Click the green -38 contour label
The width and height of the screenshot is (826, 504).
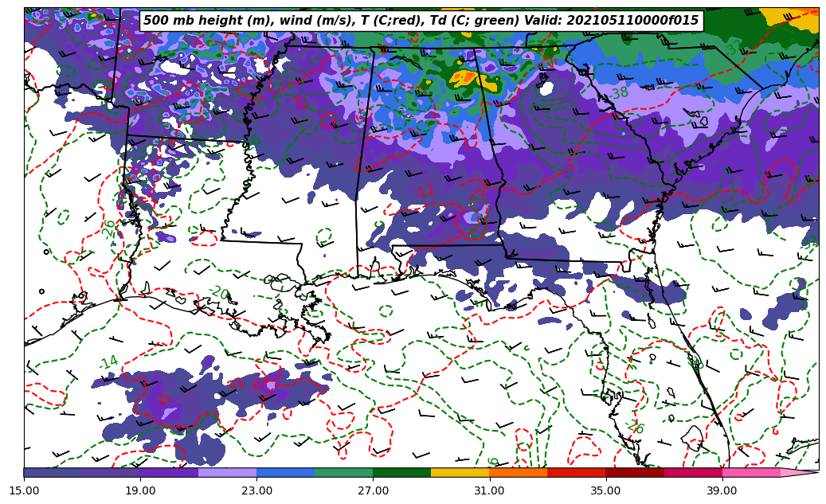617,94
